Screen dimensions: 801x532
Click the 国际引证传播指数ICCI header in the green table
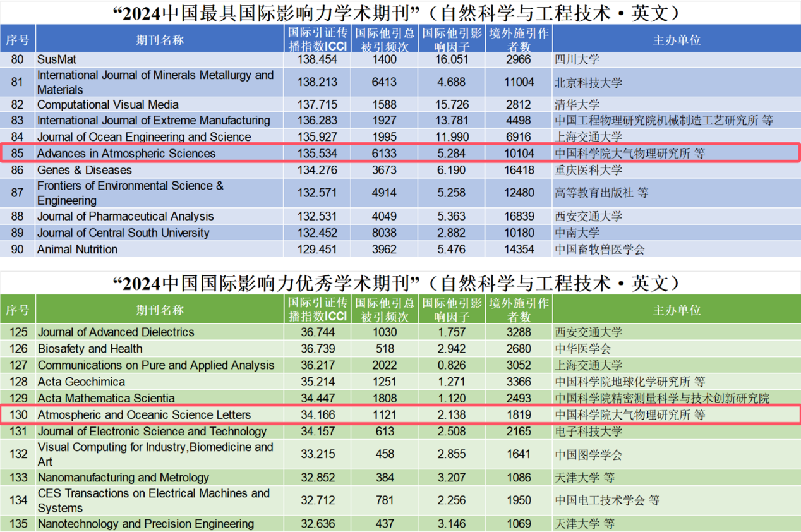[318, 310]
